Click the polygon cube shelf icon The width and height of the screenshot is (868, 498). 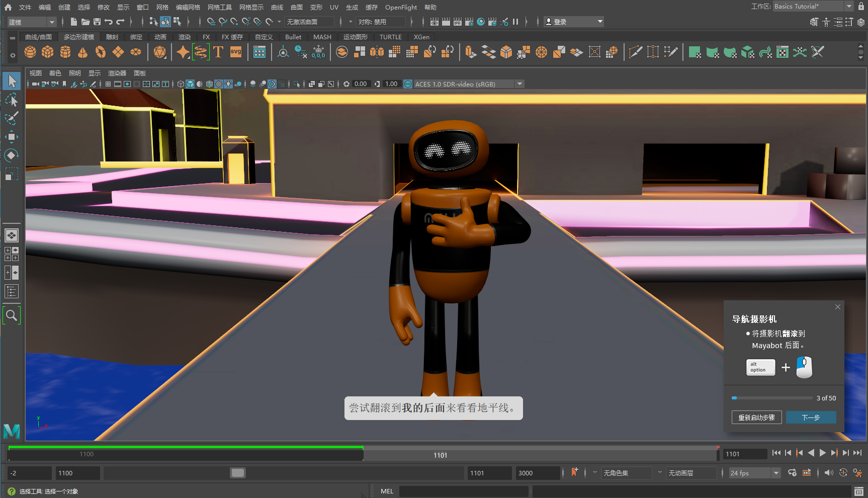[48, 52]
